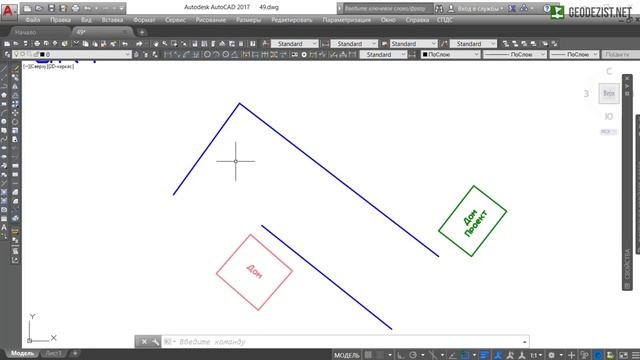Open the Параметризация menu
Viewport: 640px width, 360px height.
(x=347, y=20)
